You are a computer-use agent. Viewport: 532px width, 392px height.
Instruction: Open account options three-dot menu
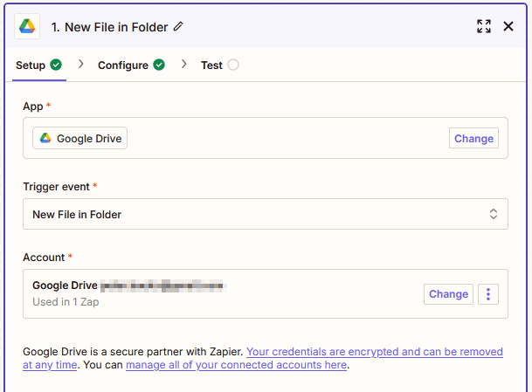[x=488, y=294]
